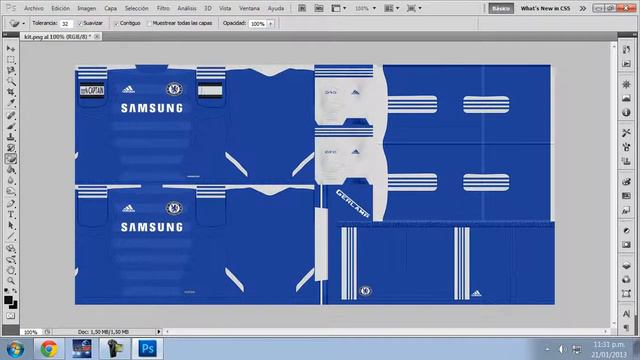Open the Opacidad slider dropdown arrow
The height and width of the screenshot is (360, 640).
click(x=271, y=24)
